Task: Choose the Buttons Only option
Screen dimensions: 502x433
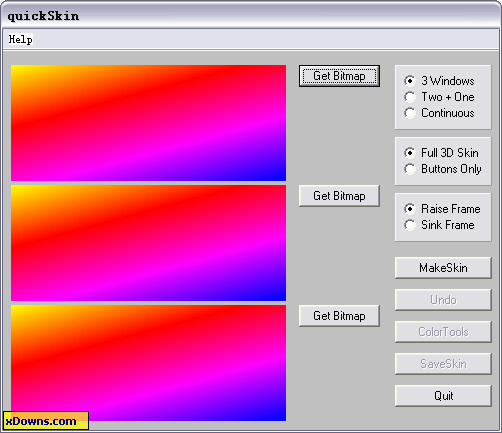Action: tap(443, 169)
